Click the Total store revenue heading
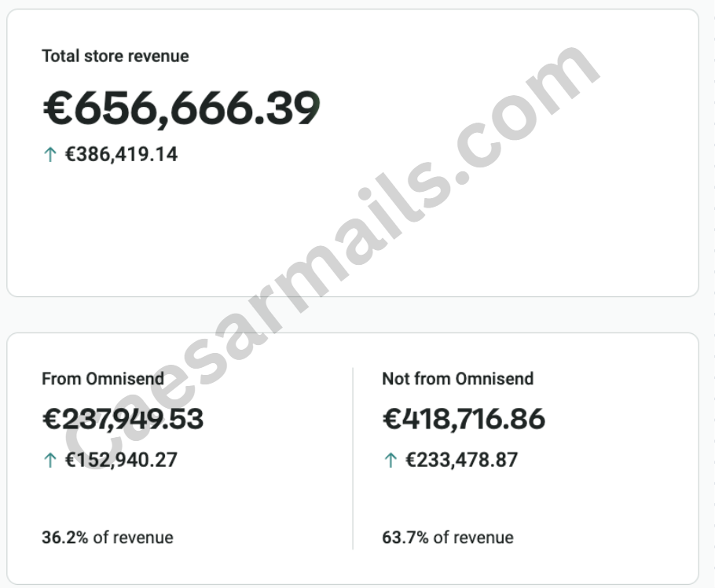715x588 pixels. pos(115,57)
